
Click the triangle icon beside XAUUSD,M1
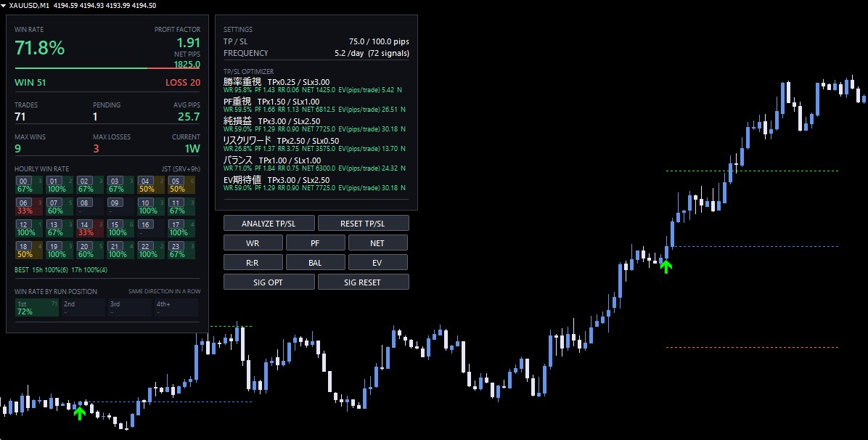4,6
